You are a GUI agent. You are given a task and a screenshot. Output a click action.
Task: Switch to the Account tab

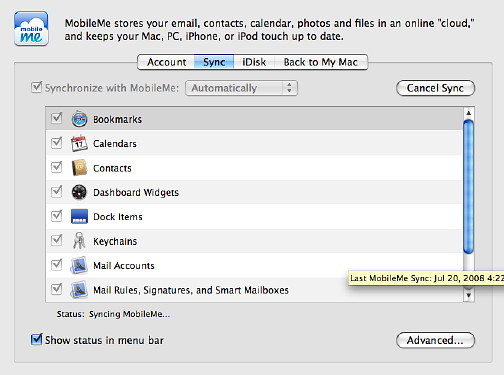click(166, 62)
